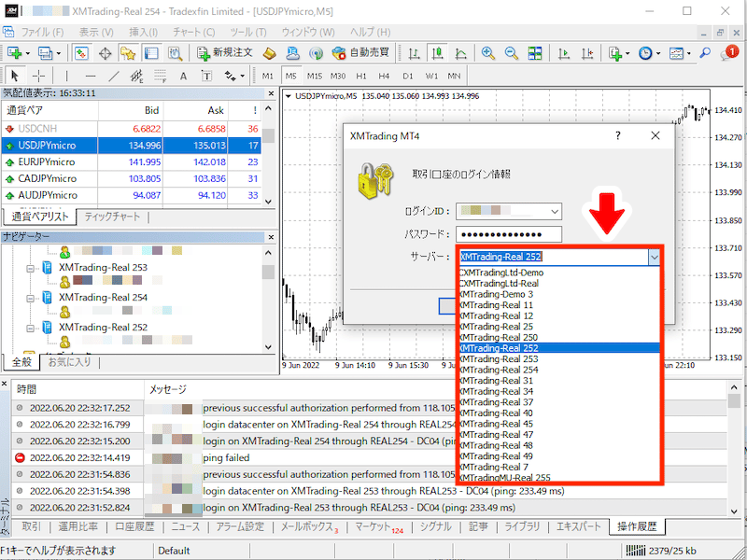Choose XMTrading-Real 254 in server list
This screenshot has height=560, width=747.
coord(559,370)
